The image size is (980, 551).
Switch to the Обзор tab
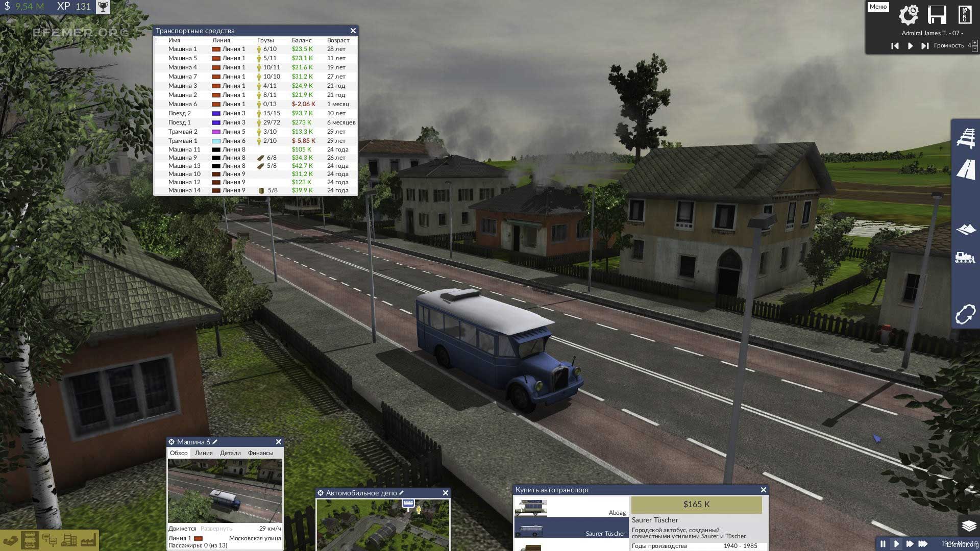coord(179,453)
